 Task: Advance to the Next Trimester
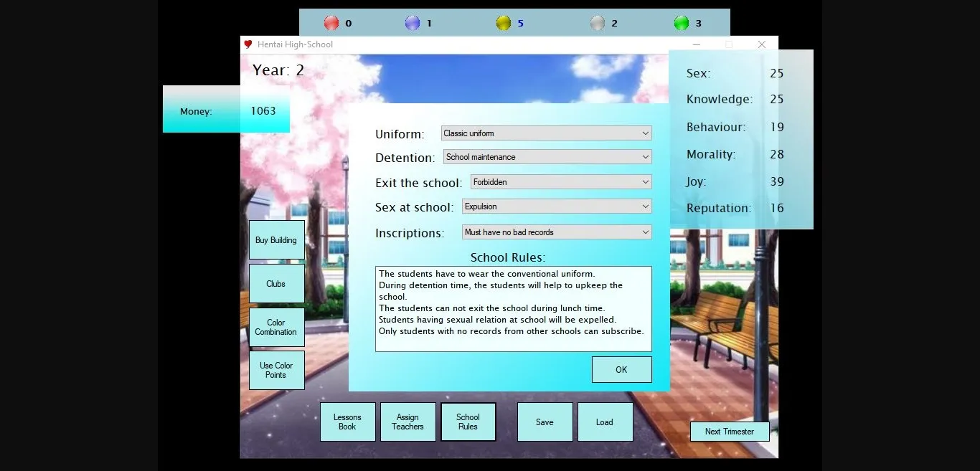click(729, 432)
